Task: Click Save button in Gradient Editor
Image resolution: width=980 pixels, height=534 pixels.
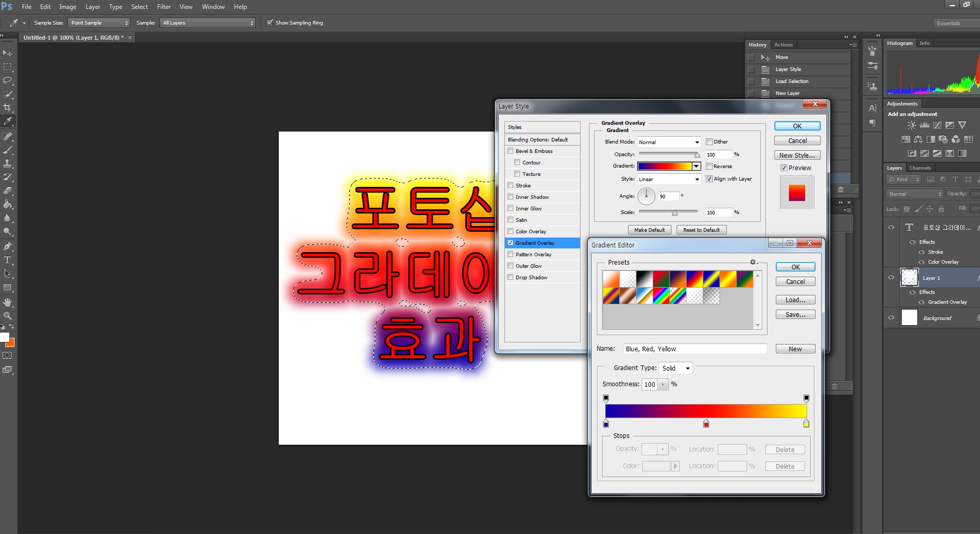Action: [x=796, y=314]
